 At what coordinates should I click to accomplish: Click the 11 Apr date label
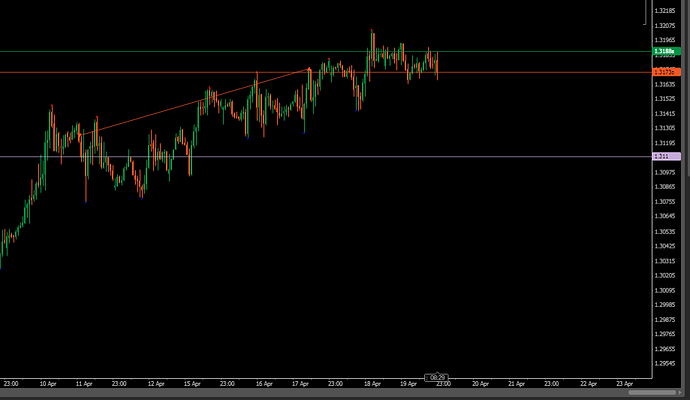coord(84,384)
